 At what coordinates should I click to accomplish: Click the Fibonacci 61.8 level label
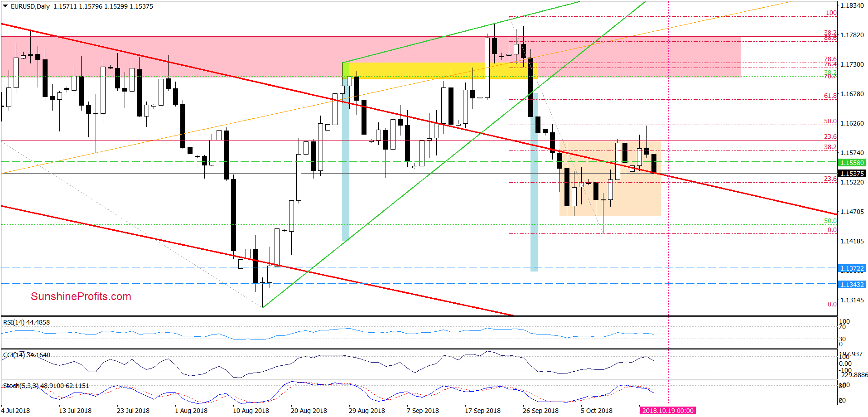pos(830,96)
